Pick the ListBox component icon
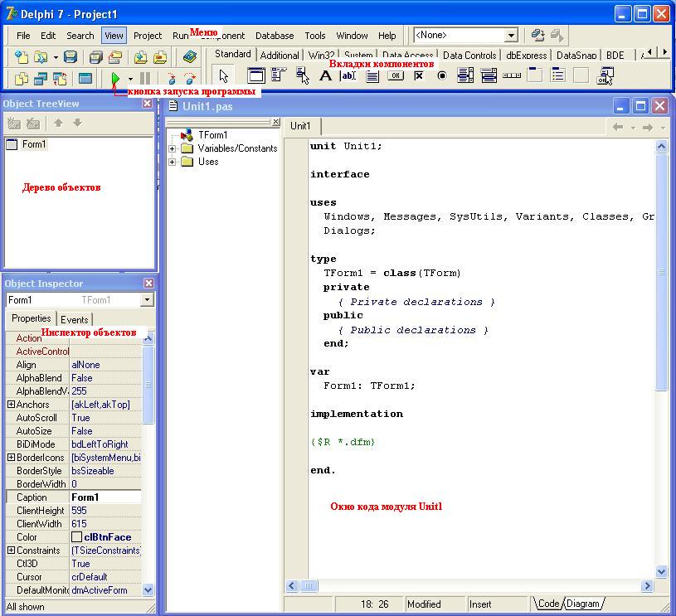Image resolution: width=676 pixels, height=616 pixels. (465, 76)
